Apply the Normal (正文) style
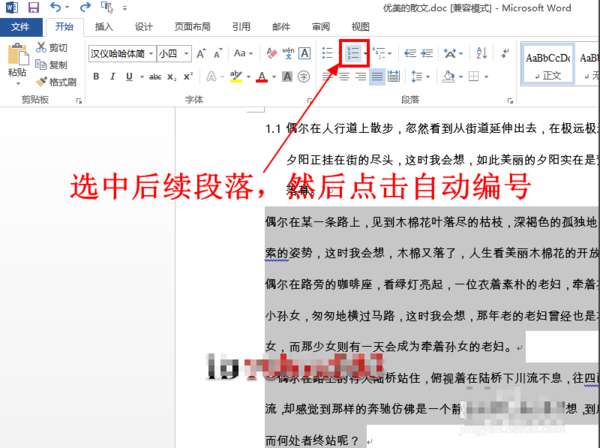The width and height of the screenshot is (600, 448). tap(548, 64)
